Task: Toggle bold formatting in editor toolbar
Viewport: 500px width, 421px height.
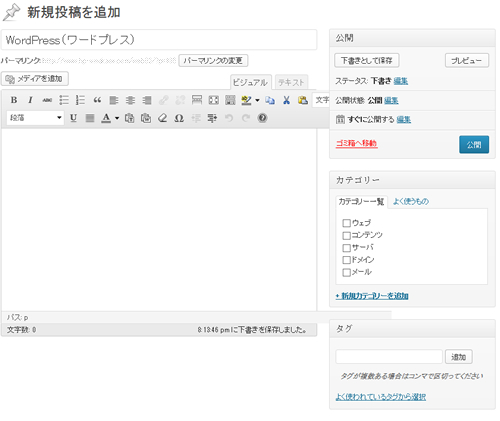Action: [14, 100]
